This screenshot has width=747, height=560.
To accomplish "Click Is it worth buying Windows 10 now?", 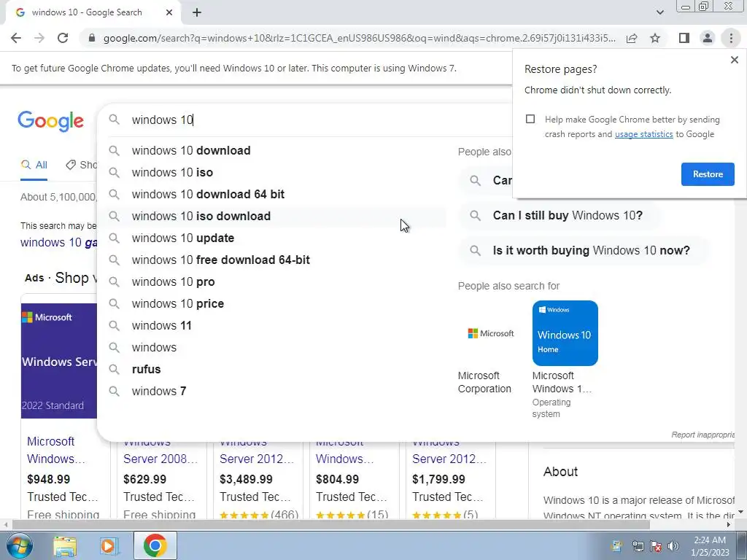I will 583,251.
